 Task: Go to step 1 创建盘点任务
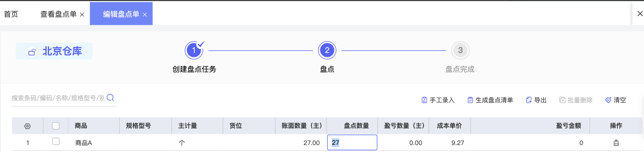point(194,50)
